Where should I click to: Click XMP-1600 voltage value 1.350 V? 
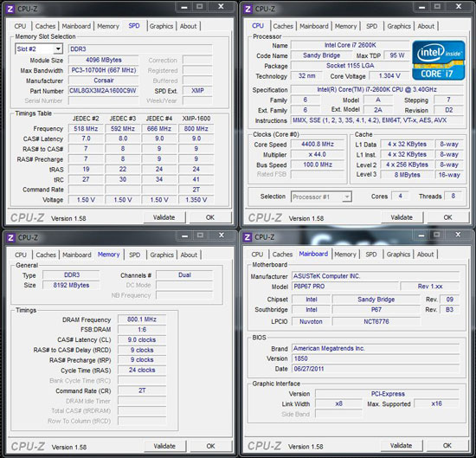[x=196, y=200]
